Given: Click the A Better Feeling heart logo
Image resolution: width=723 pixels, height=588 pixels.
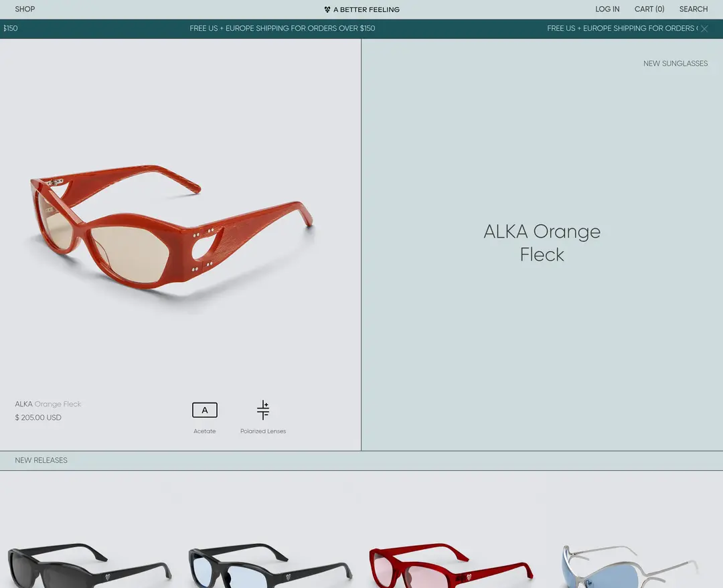Looking at the screenshot, I should pyautogui.click(x=327, y=9).
